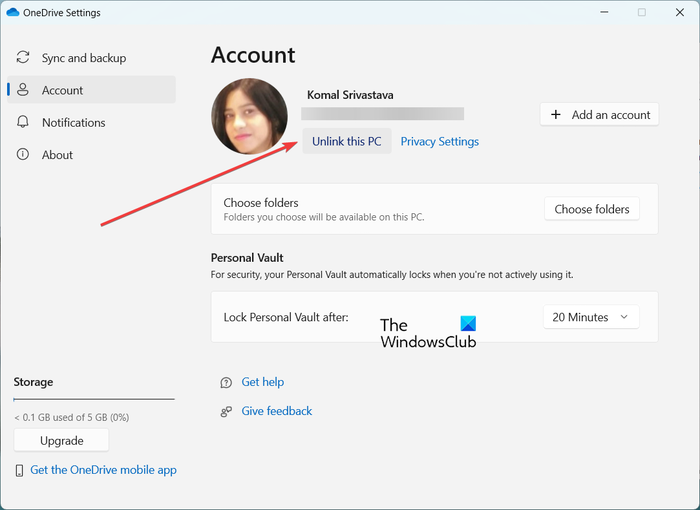Select the Account sidebar item

(92, 90)
